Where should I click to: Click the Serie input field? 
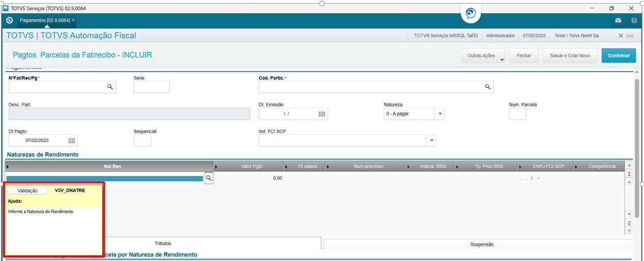point(152,87)
